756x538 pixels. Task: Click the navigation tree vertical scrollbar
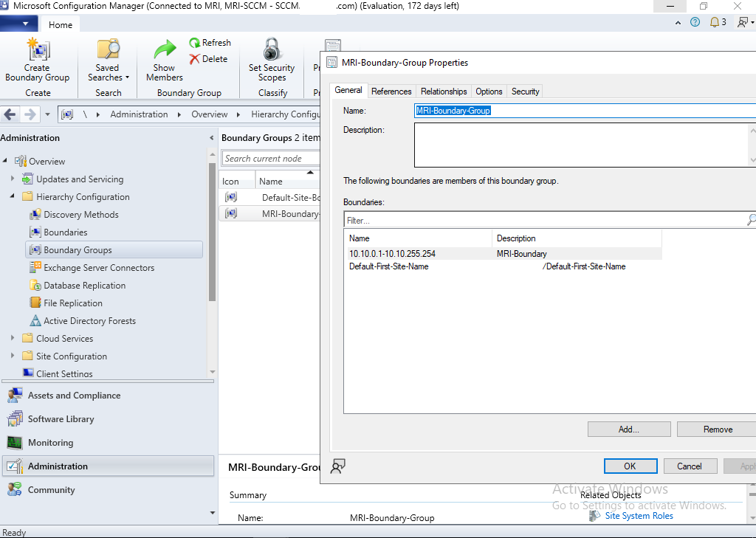click(x=212, y=232)
